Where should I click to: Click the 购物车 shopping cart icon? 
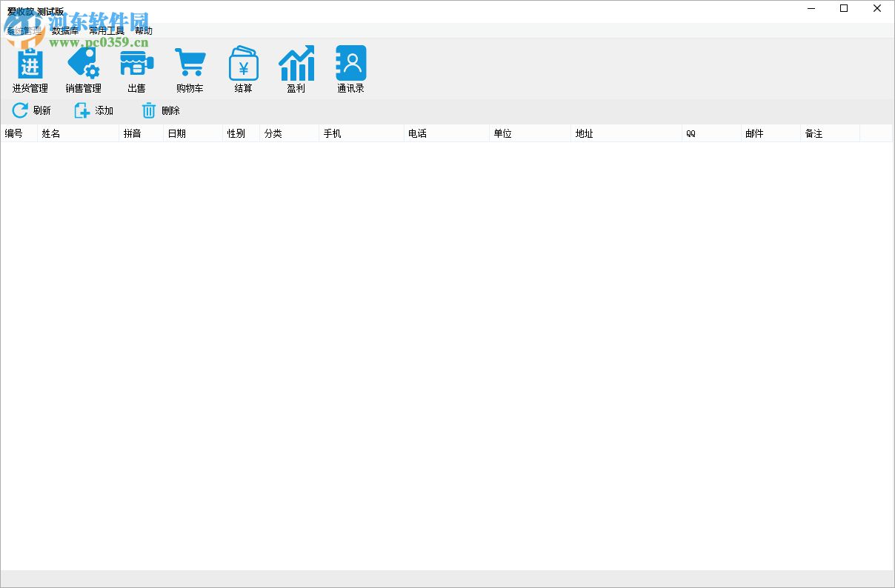pos(190,69)
